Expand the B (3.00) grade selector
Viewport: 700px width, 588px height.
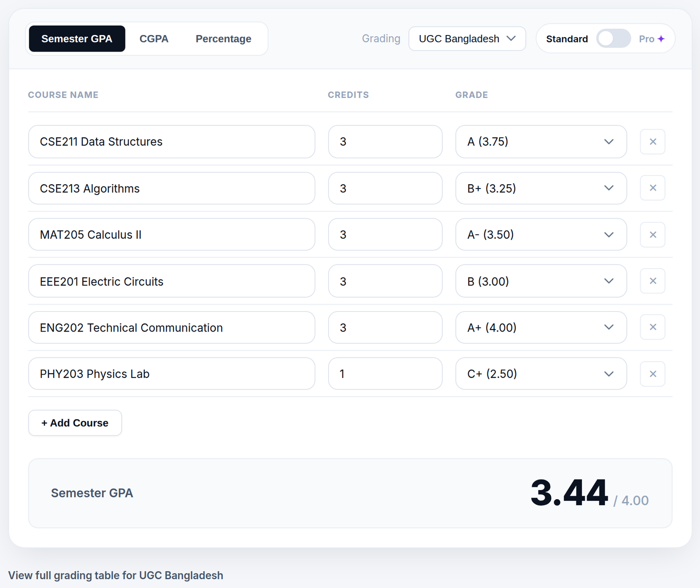click(541, 281)
